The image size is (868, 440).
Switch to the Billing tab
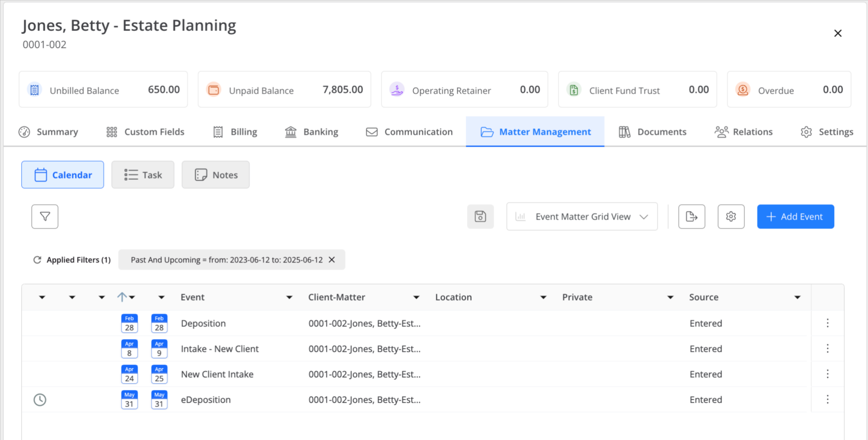[235, 132]
